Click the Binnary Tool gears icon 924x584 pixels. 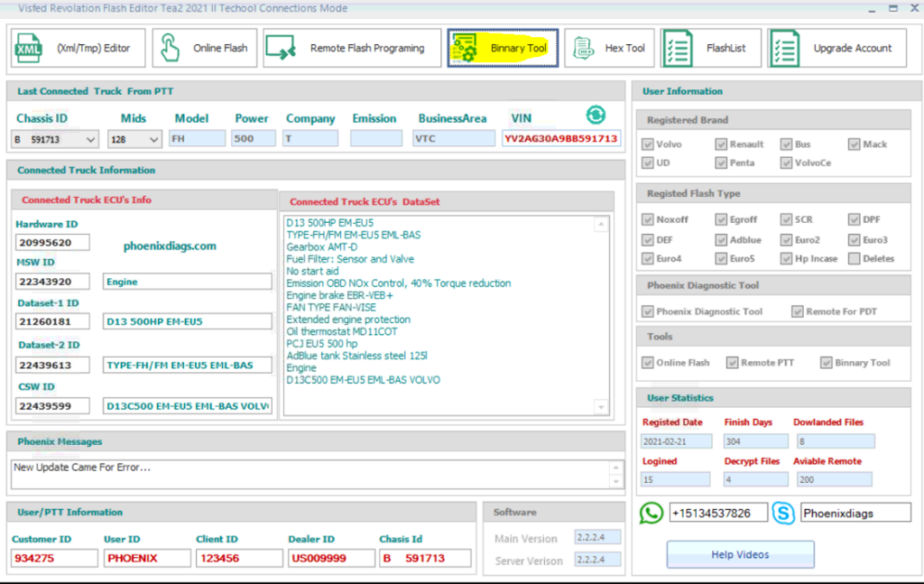click(465, 48)
